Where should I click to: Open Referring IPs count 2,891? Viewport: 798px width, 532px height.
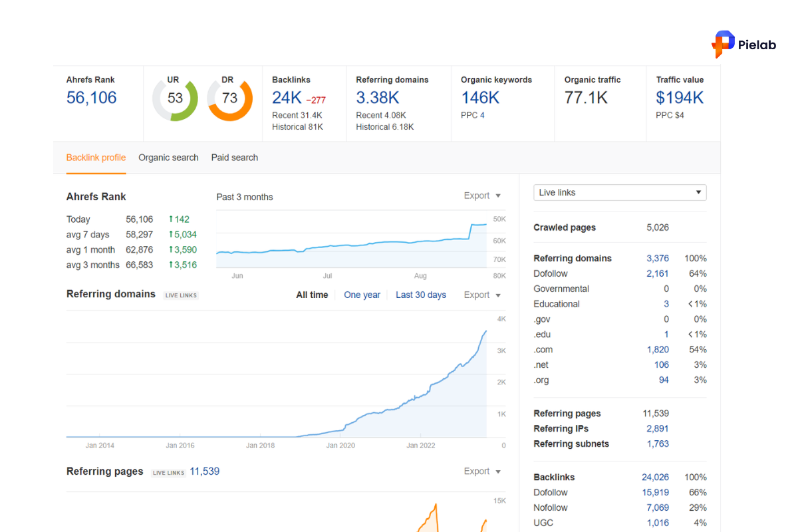coord(658,429)
